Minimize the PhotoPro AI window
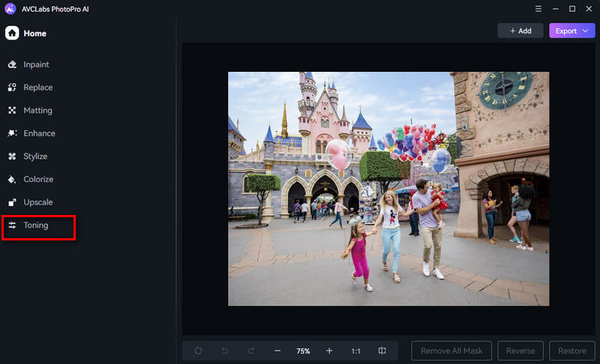Image resolution: width=600 pixels, height=364 pixels. (x=556, y=9)
